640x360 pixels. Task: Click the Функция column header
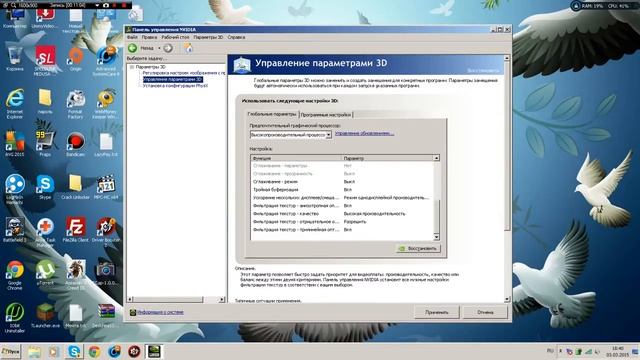[x=296, y=158]
